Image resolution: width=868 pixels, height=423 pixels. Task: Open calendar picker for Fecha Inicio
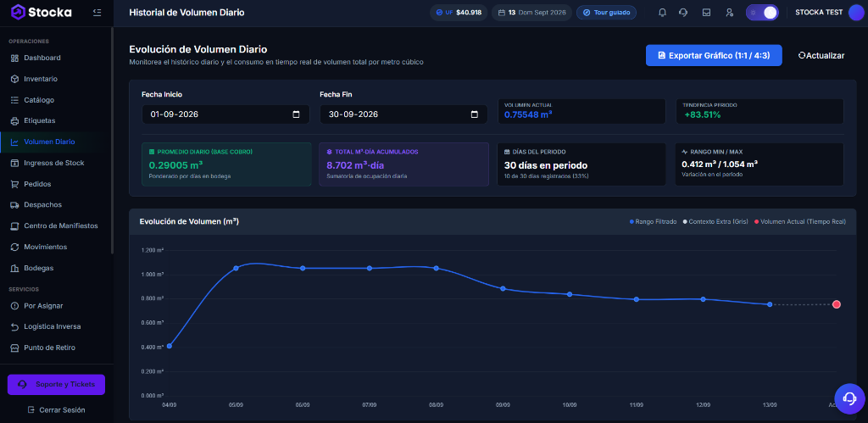point(296,114)
